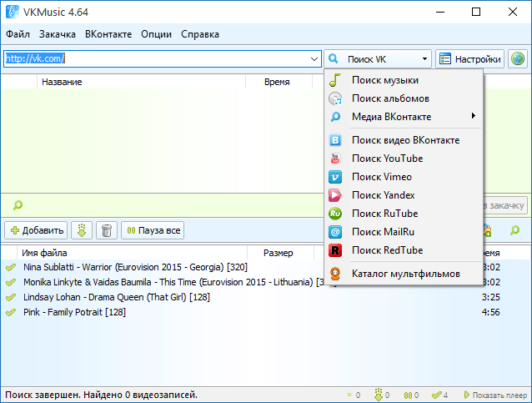Select Поиск RuTube entry

(x=384, y=214)
